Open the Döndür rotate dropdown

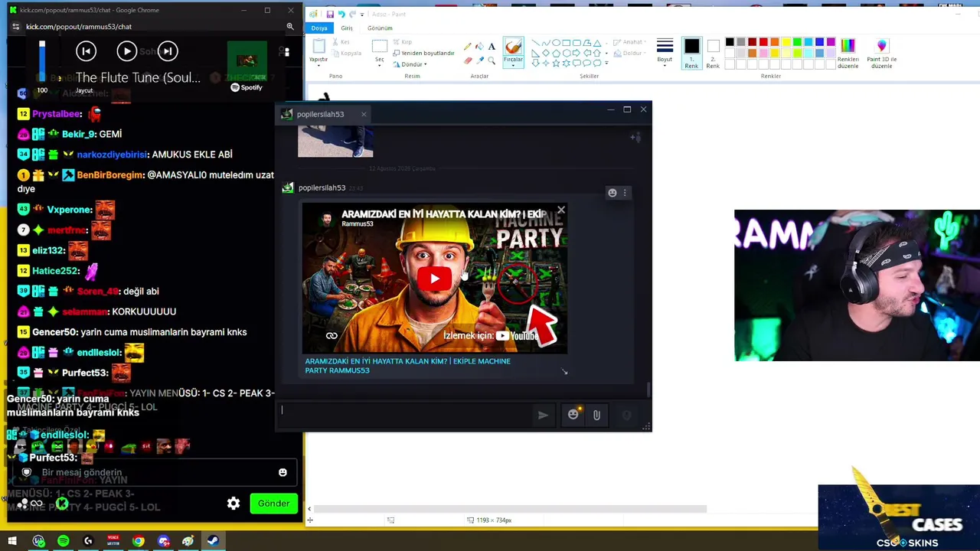point(410,64)
